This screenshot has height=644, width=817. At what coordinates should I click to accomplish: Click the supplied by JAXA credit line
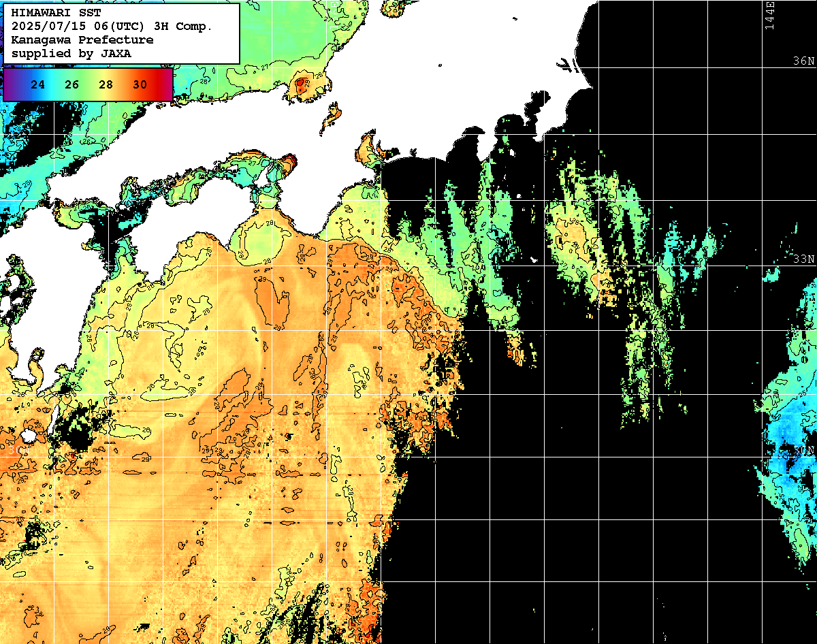tap(71, 53)
